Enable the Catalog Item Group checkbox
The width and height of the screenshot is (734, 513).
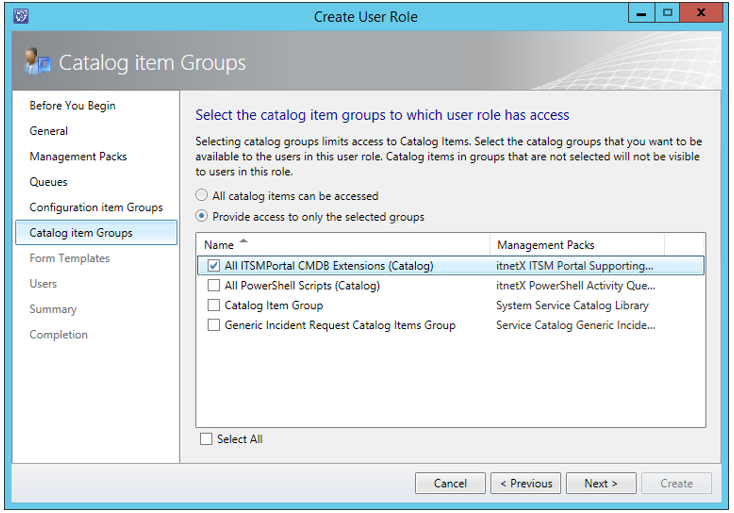[214, 306]
